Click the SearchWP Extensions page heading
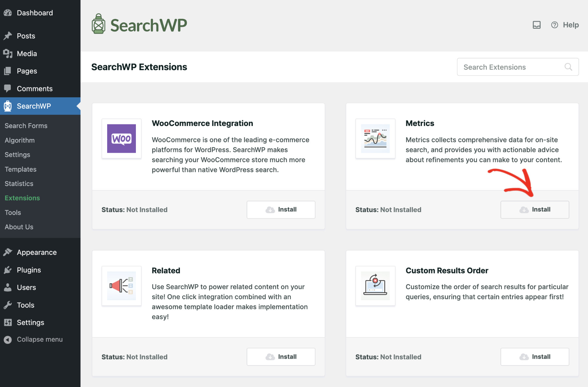The height and width of the screenshot is (387, 588). [139, 67]
